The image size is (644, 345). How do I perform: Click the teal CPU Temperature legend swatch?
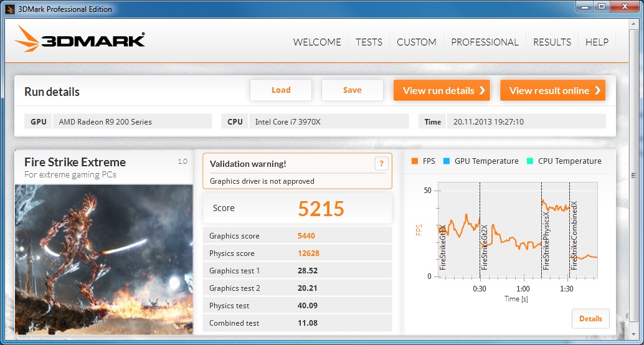(x=530, y=161)
